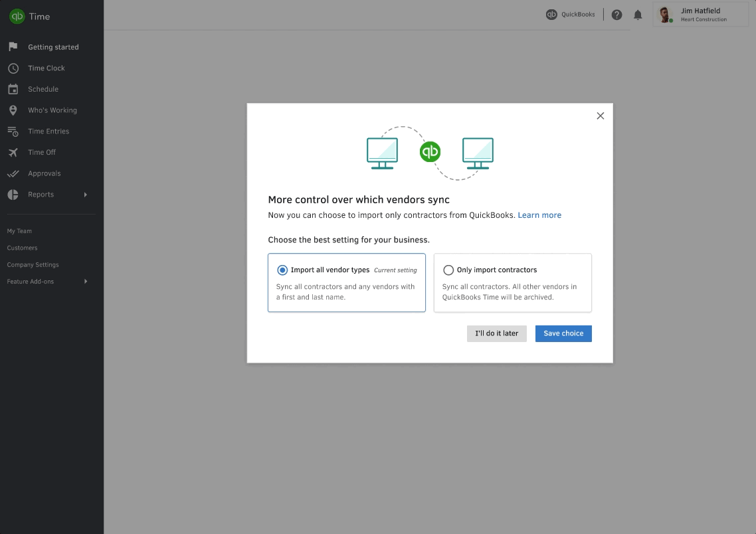Click the Import all vendor types description
The height and width of the screenshot is (534, 756).
(x=345, y=292)
